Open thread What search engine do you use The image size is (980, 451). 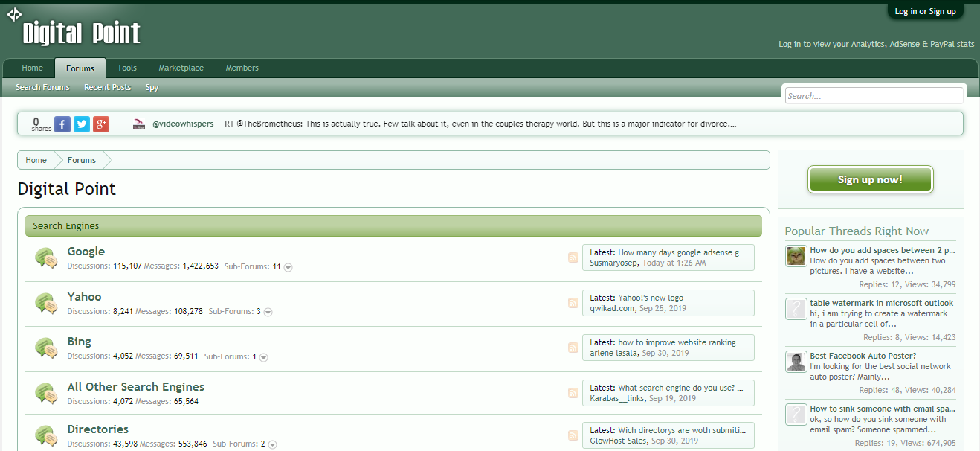[x=682, y=388]
